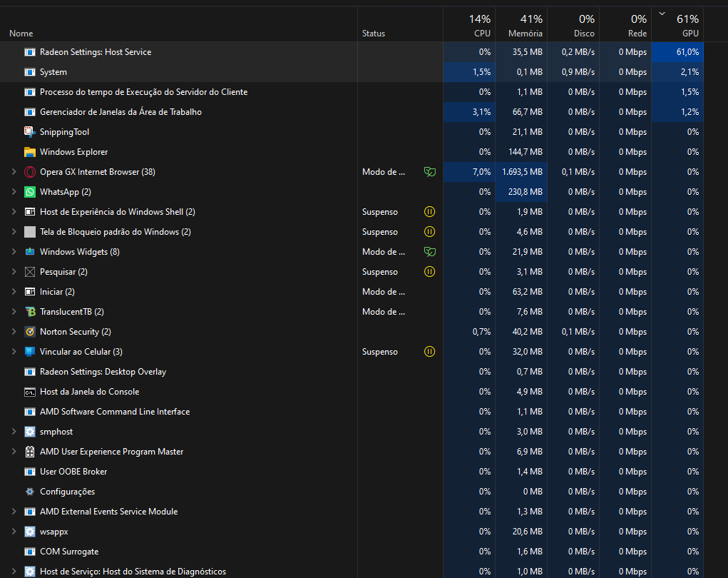Expand the WhatsApp process group
Viewport: 728px width, 578px height.
coord(14,192)
